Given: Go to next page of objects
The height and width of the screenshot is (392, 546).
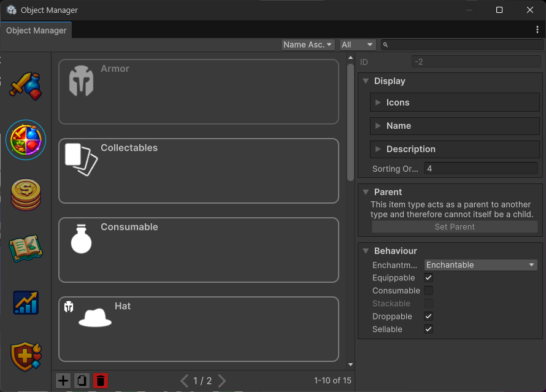Looking at the screenshot, I should click(x=222, y=381).
